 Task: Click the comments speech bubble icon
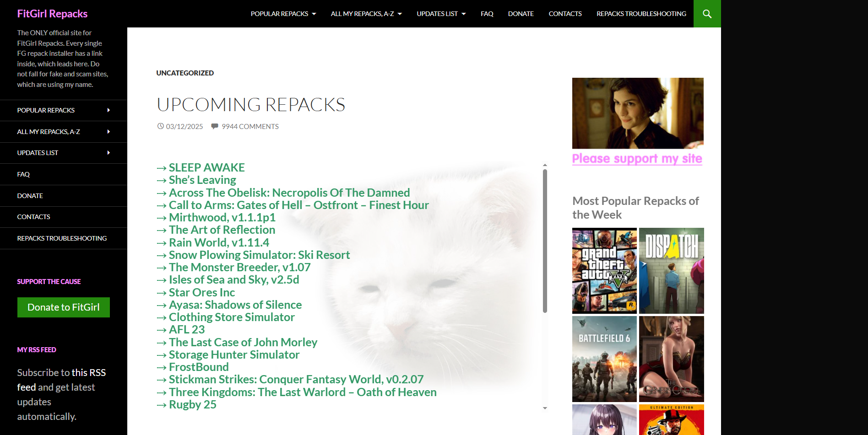click(x=214, y=126)
